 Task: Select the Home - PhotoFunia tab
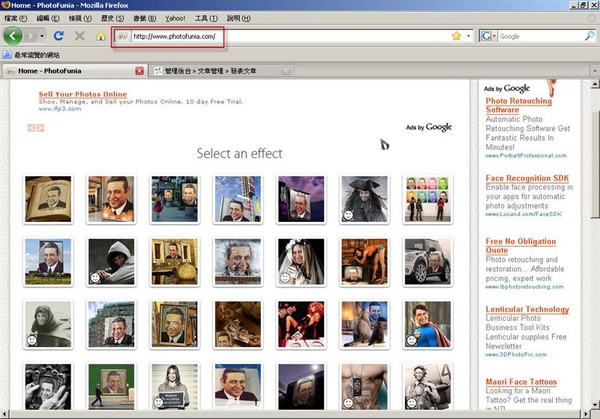(73, 71)
